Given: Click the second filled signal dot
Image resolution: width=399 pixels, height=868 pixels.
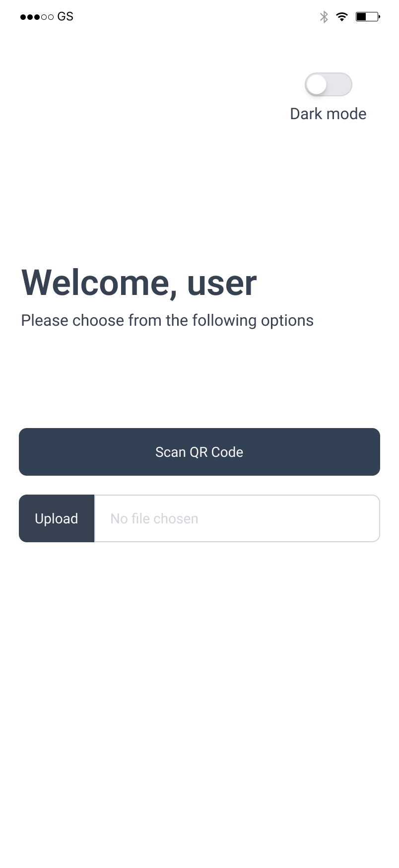Looking at the screenshot, I should [30, 17].
